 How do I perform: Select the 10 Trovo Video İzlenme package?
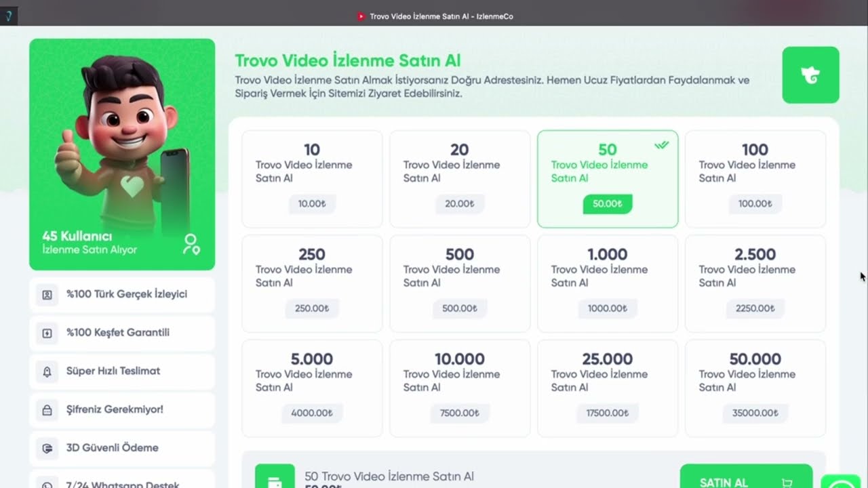pos(312,179)
